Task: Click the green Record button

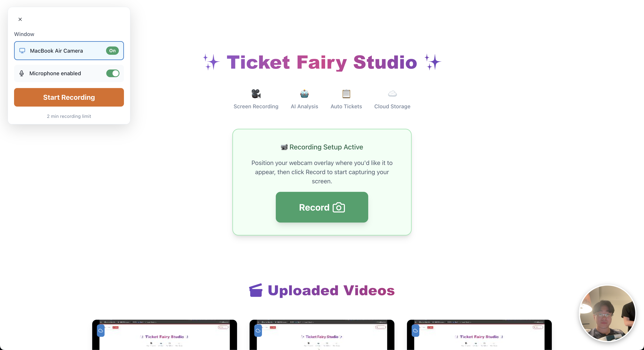Action: (322, 207)
